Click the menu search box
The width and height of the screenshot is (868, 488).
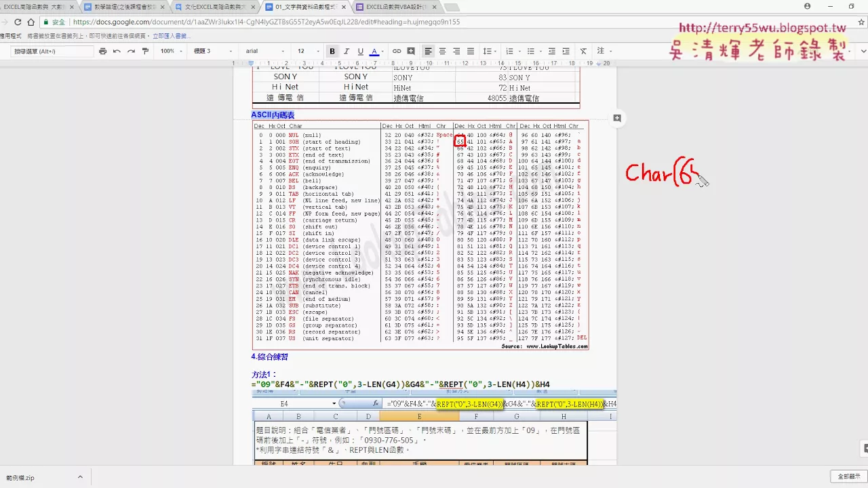pyautogui.click(x=53, y=52)
